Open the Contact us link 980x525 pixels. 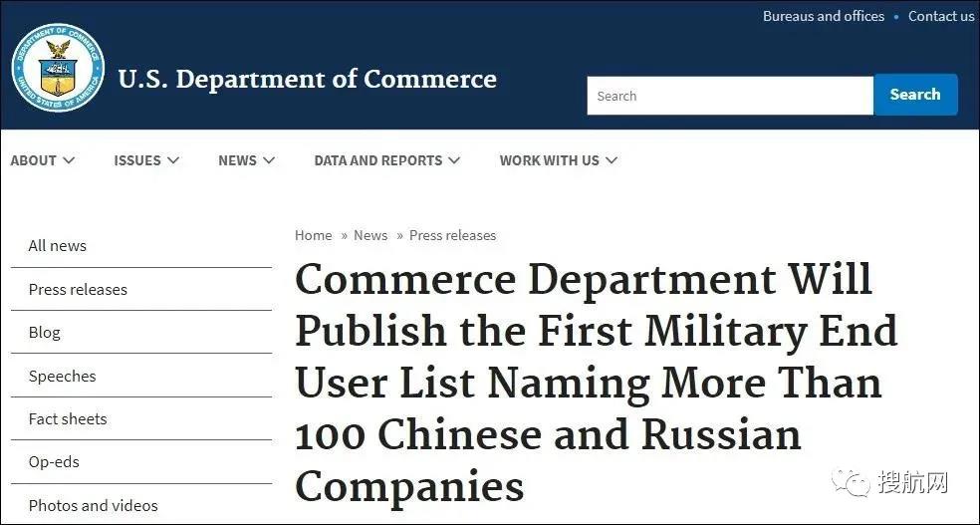941,16
